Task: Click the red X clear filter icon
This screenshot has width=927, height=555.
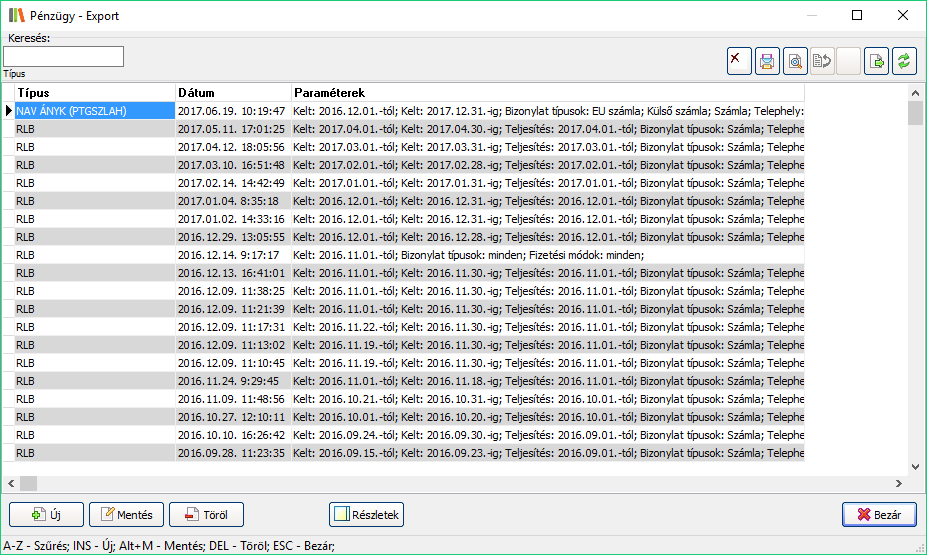Action: 739,61
